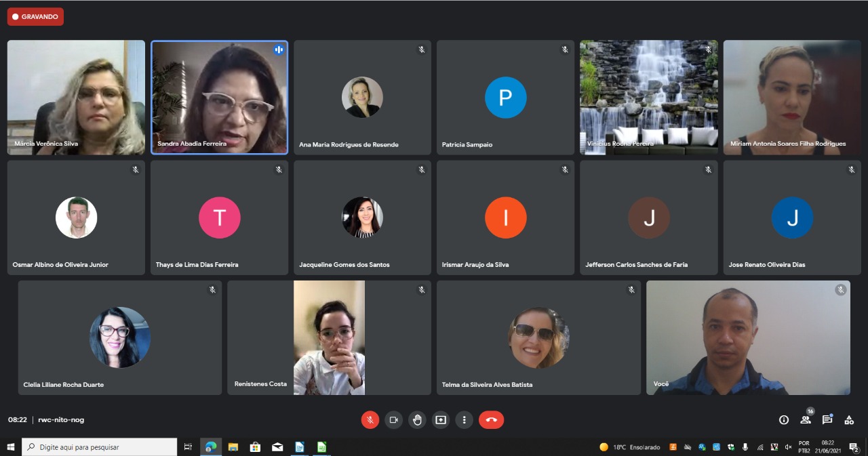The image size is (868, 456).
Task: Open the three-dot more options menu
Action: (464, 420)
